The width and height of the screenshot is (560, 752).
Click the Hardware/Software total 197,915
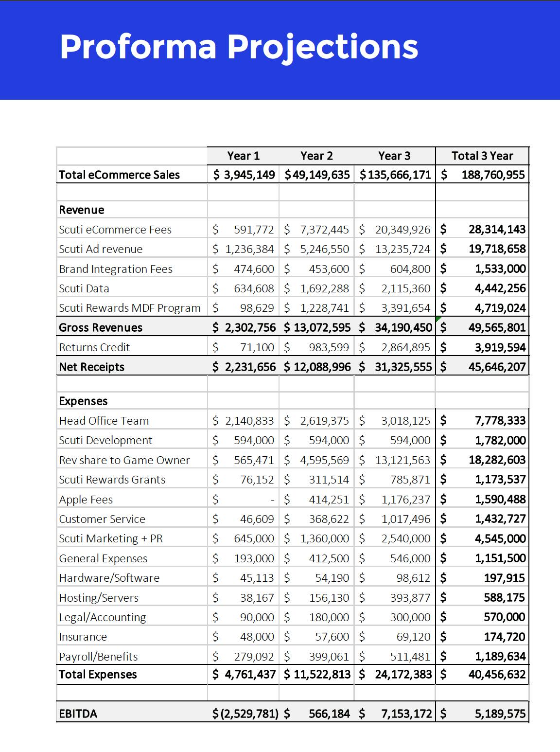(x=505, y=578)
